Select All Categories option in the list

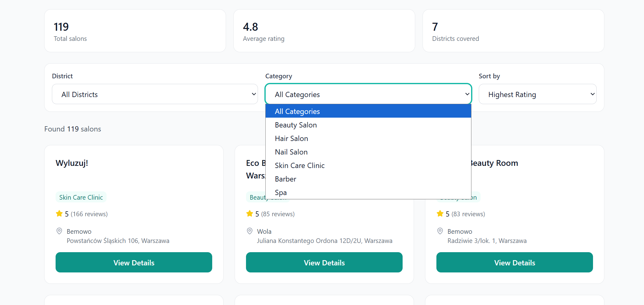(x=368, y=111)
